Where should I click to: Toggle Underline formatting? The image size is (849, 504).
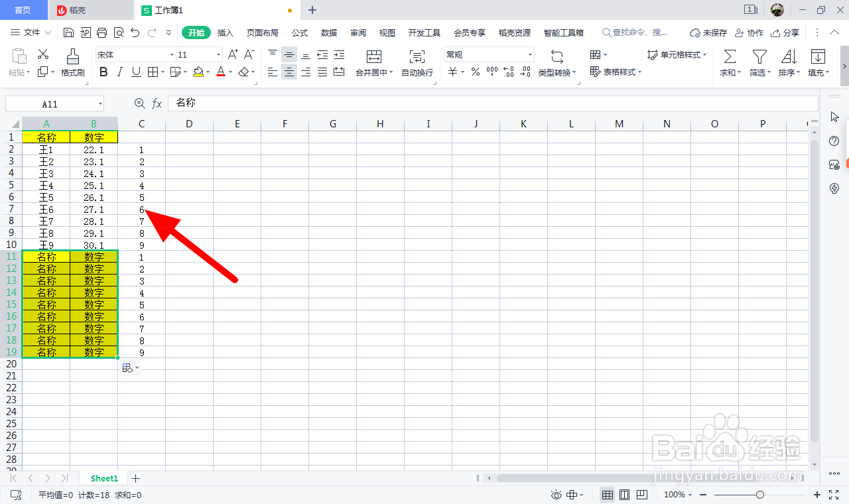pyautogui.click(x=136, y=72)
